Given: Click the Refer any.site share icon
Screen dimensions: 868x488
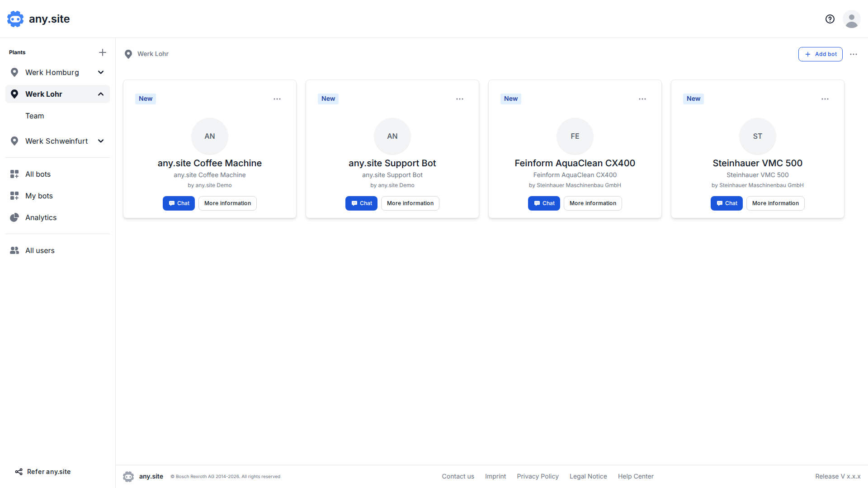Looking at the screenshot, I should [x=19, y=471].
